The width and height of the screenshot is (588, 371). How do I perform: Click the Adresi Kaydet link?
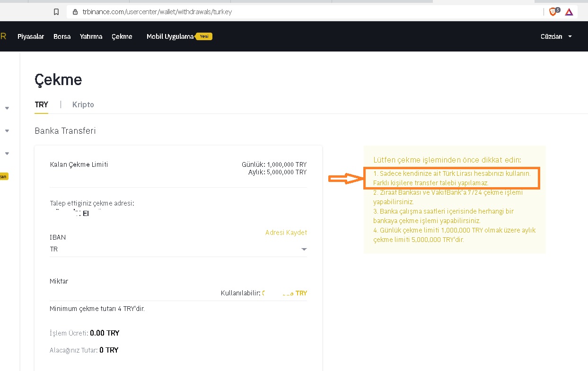pos(286,233)
